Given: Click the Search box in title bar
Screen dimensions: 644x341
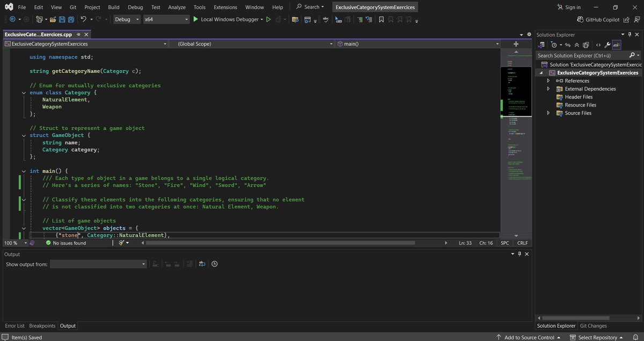Looking at the screenshot, I should tap(310, 7).
